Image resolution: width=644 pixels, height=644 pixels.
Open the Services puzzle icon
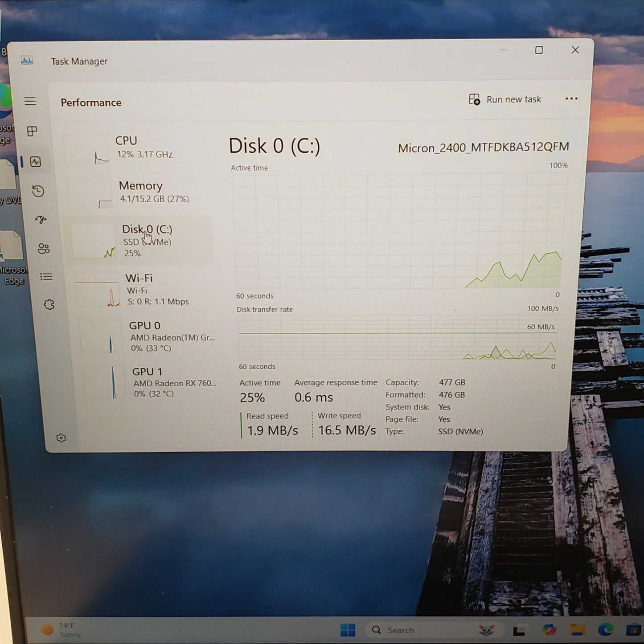coord(49,305)
